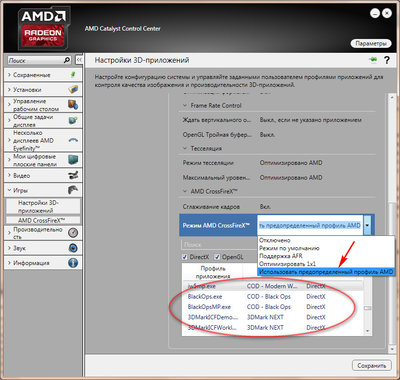Click the Видео category icon
This screenshot has width=400, height=380.
point(73,175)
